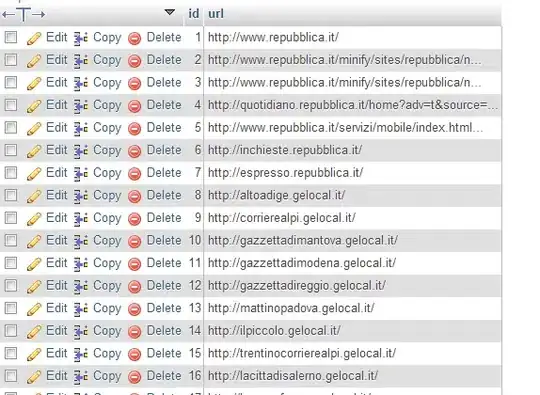This screenshot has width=540, height=395.
Task: Toggle the full texts arrows icon in header
Action: click(x=23, y=14)
